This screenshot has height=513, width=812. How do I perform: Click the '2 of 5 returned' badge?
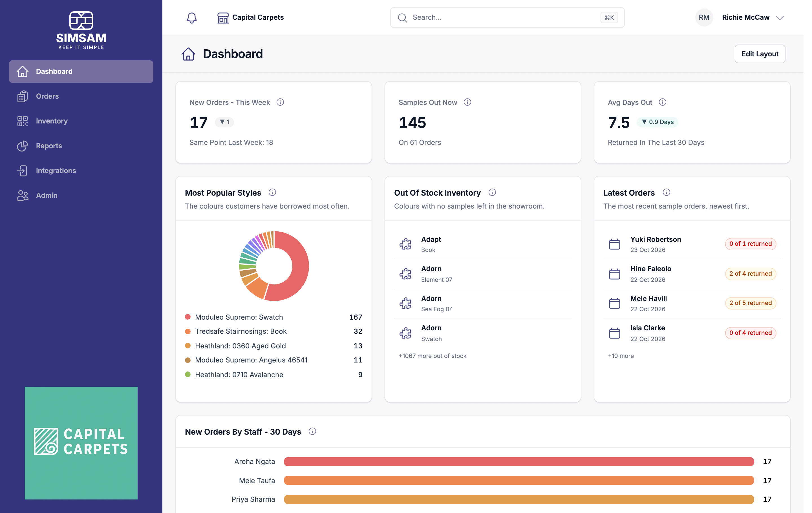tap(750, 303)
